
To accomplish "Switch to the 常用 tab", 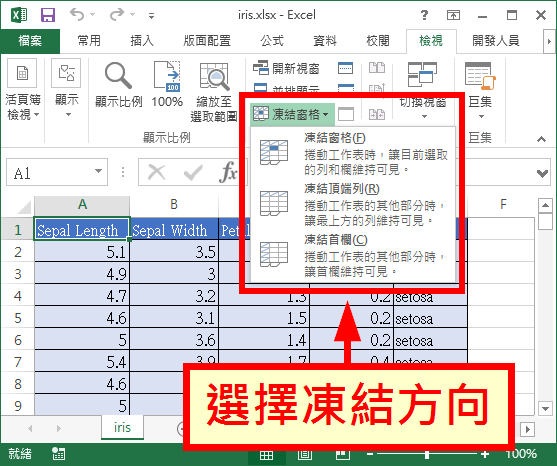I will (89, 41).
